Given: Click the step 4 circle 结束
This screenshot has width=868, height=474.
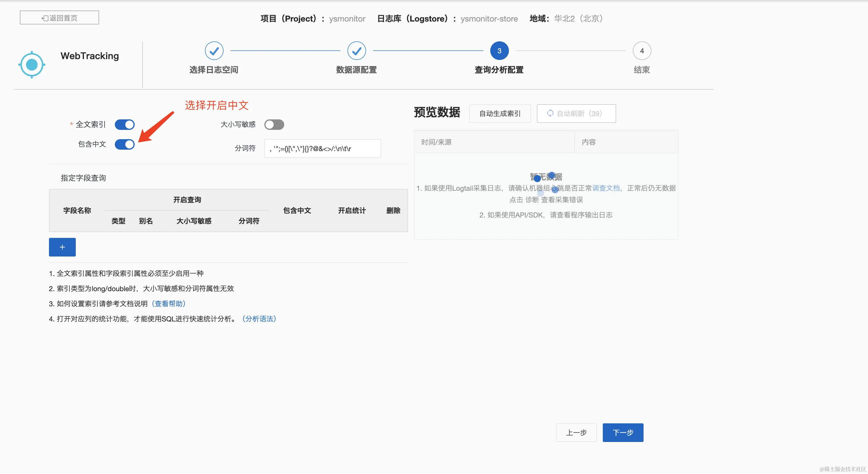Looking at the screenshot, I should click(x=642, y=51).
